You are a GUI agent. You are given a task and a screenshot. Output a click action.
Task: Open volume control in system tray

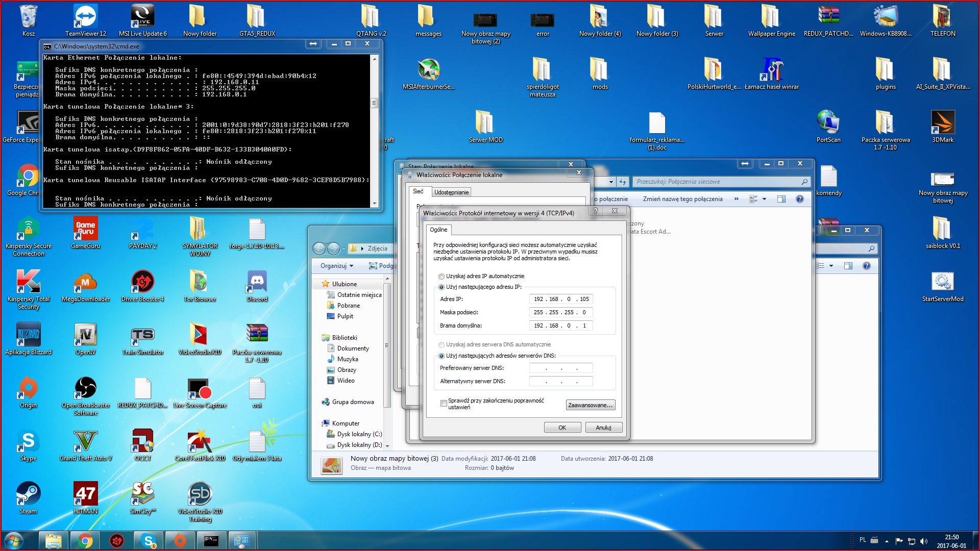tap(924, 541)
